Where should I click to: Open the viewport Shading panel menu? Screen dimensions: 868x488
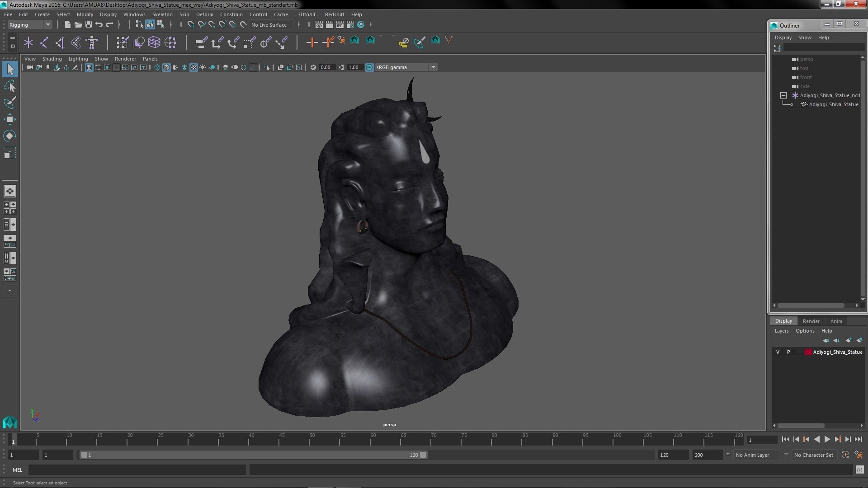point(52,59)
